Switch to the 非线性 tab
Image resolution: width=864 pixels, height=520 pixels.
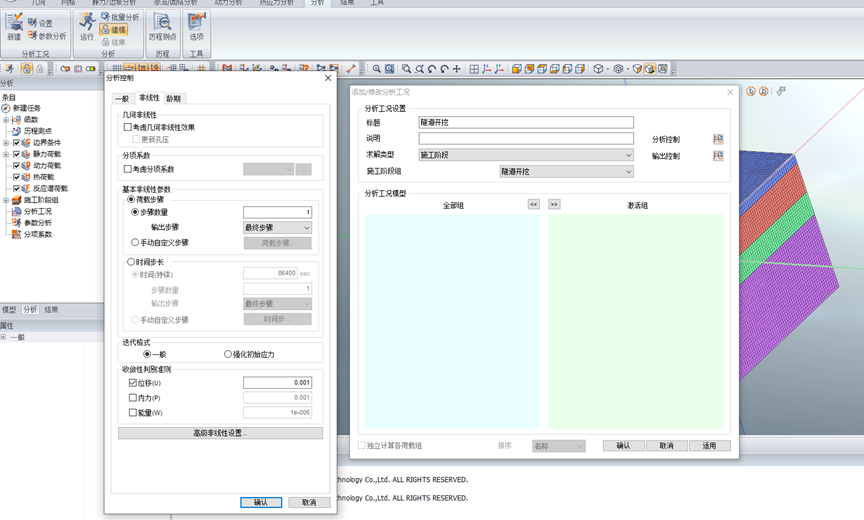click(x=149, y=98)
